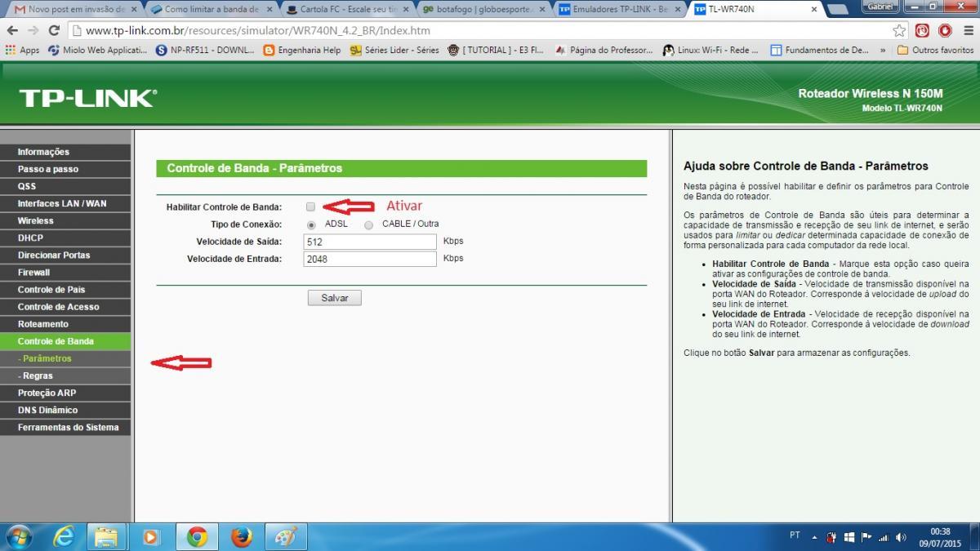Open the [ TUTORIAL ] - E3 Fl... bookmark
Screen dimensions: 980x551
coord(496,50)
